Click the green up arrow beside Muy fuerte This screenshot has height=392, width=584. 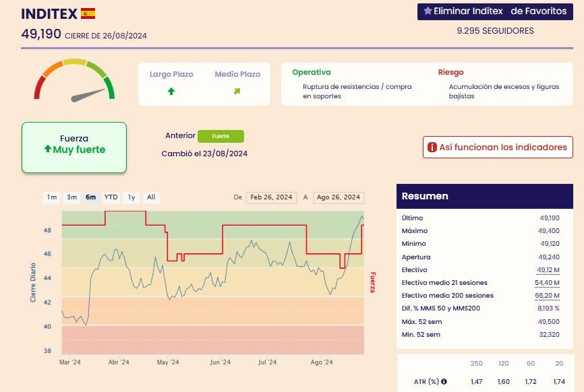tap(48, 149)
